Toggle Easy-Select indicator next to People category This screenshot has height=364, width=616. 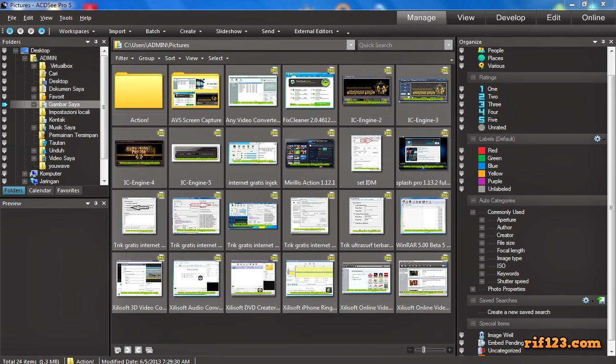[462, 50]
